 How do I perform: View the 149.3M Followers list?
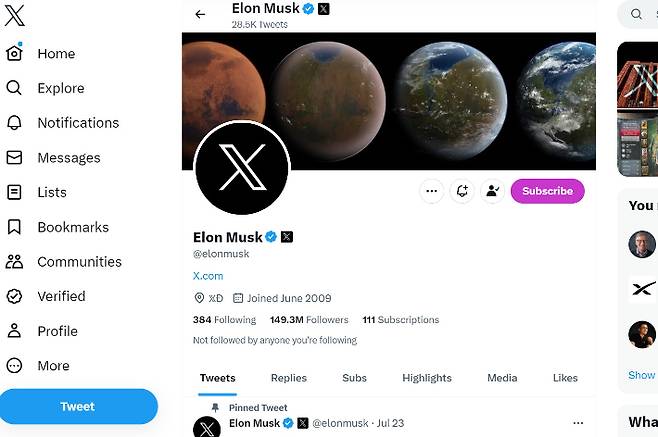click(309, 320)
